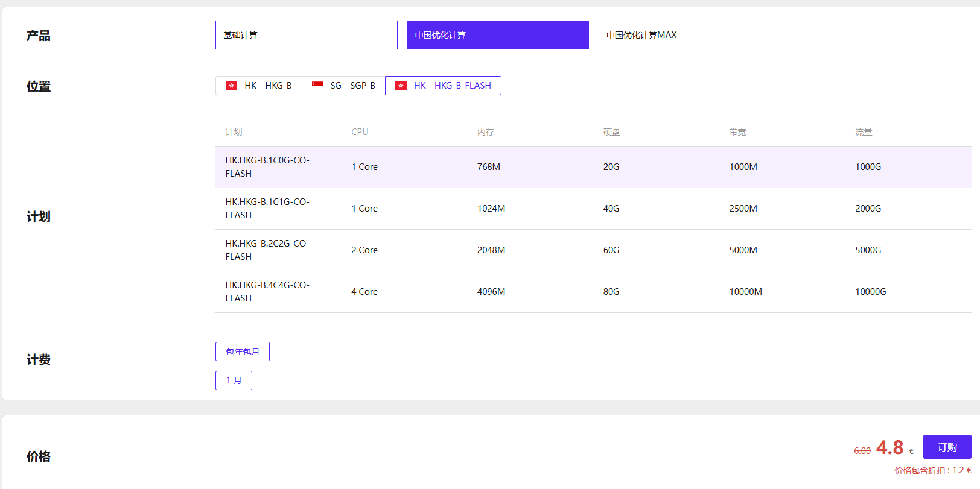Click the 768M memory cell
This screenshot has width=980, height=489.
[x=489, y=167]
